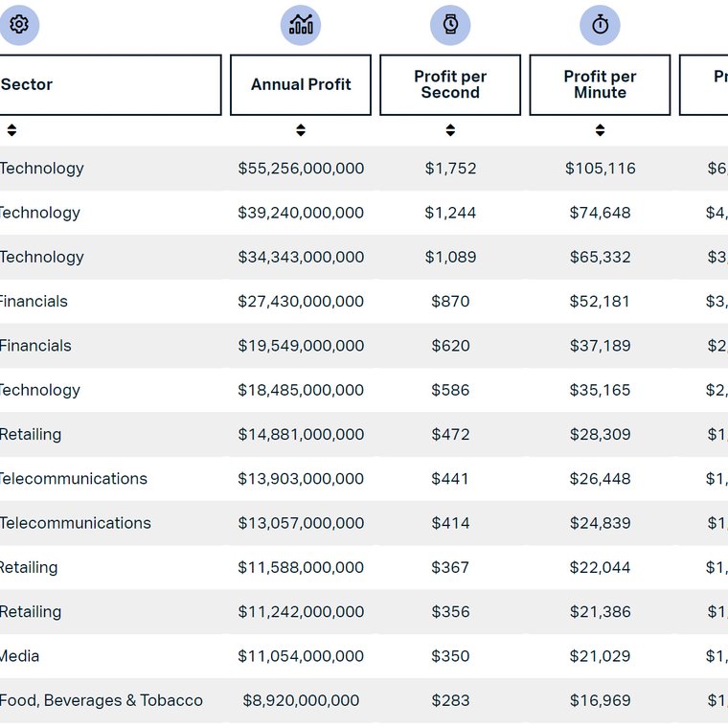Image resolution: width=728 pixels, height=728 pixels.
Task: Click the stopwatch icon above Profit per Minute
Action: coord(600,25)
